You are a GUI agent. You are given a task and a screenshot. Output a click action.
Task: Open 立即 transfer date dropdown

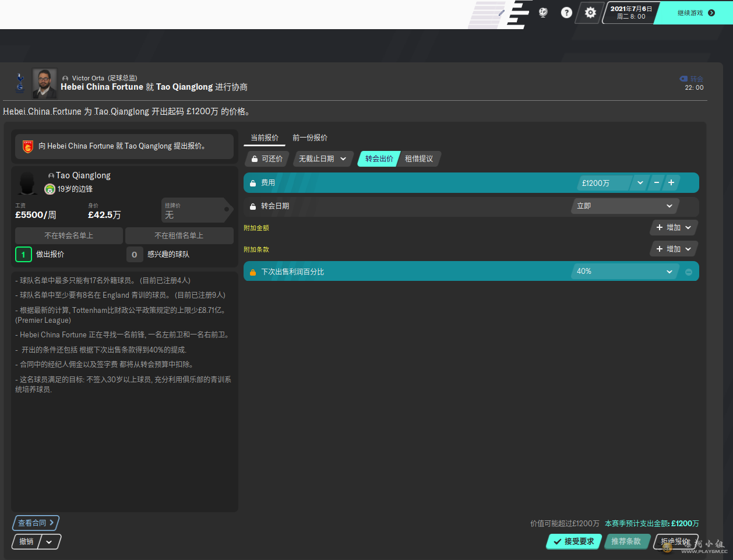click(x=625, y=206)
